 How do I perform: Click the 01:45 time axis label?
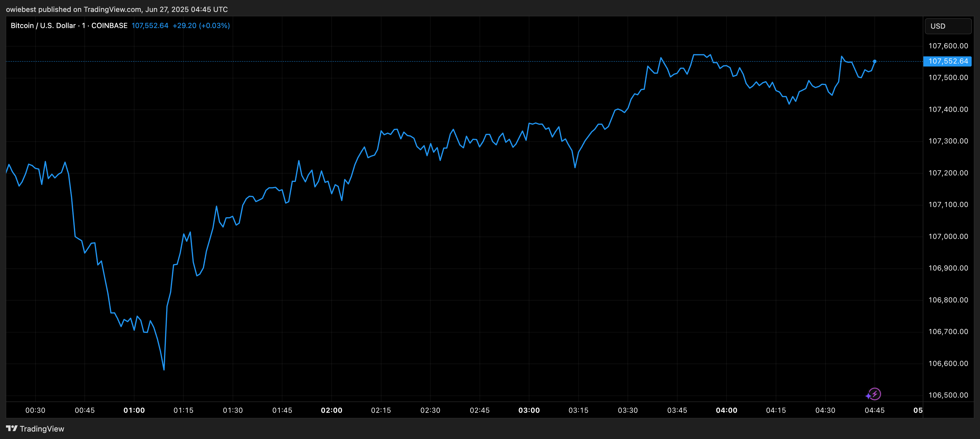click(282, 410)
